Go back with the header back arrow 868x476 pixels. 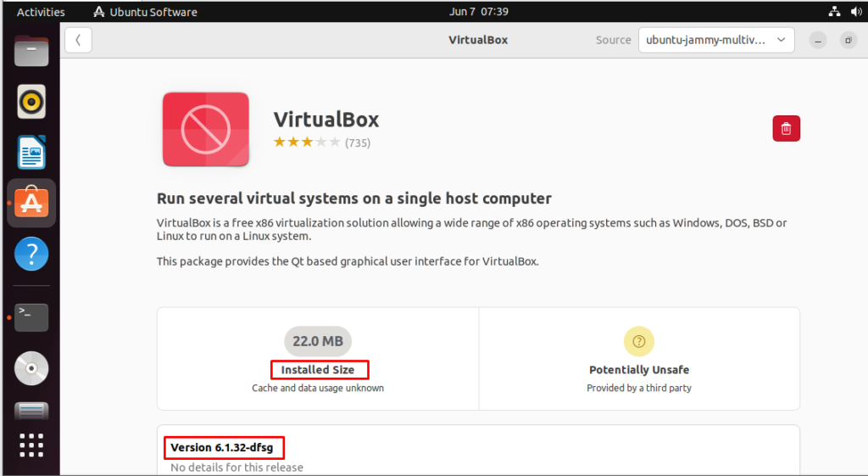78,40
